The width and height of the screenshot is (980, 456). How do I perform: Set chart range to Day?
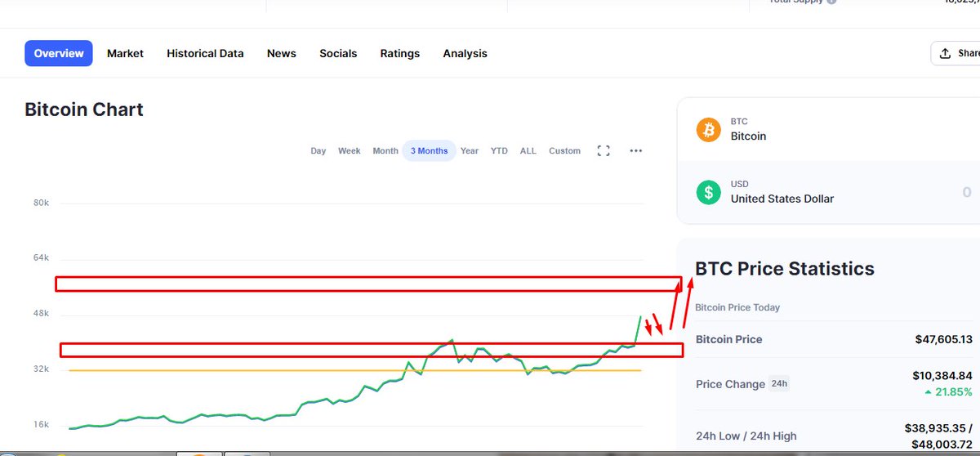(x=318, y=151)
